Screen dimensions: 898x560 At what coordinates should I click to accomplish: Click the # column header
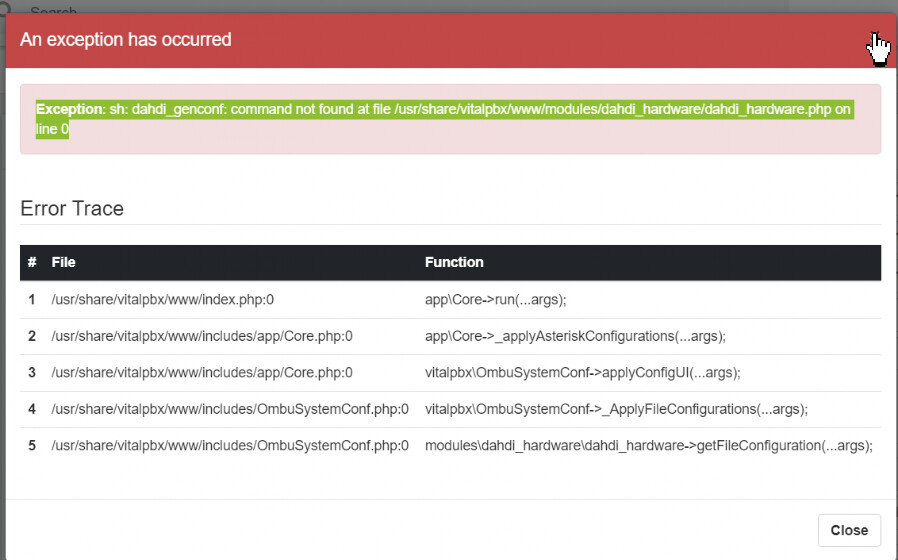tap(32, 262)
